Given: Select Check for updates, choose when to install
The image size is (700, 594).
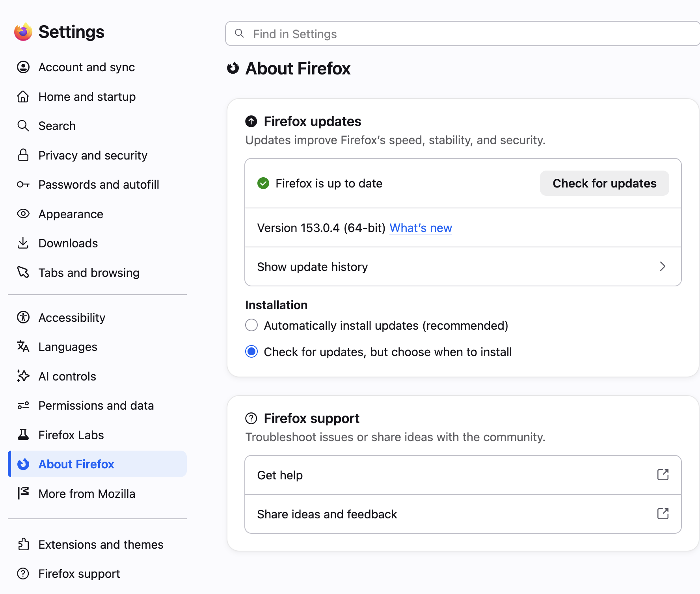Looking at the screenshot, I should point(251,351).
